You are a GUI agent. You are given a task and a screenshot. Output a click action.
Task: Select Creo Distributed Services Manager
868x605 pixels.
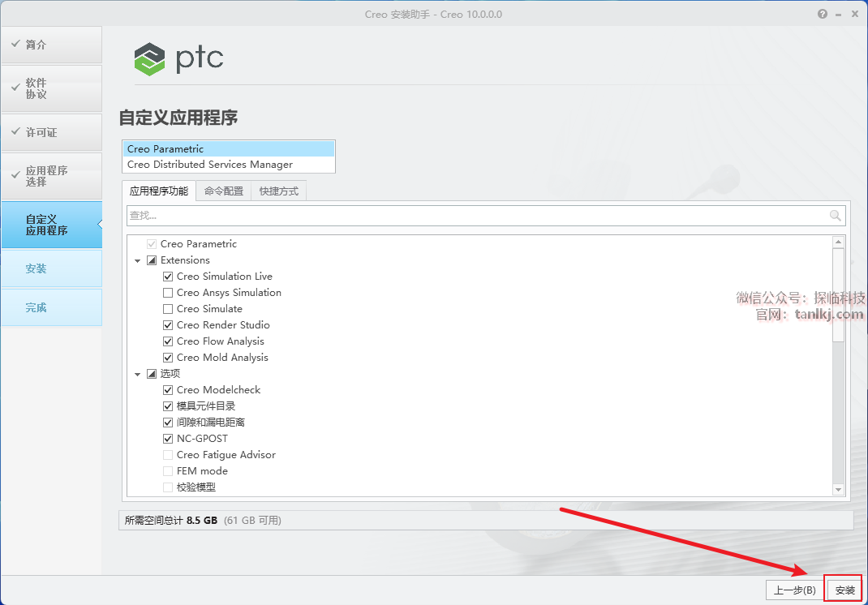(x=228, y=165)
